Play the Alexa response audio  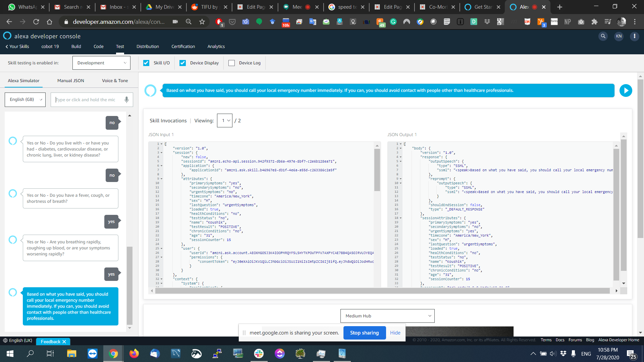pos(626,90)
